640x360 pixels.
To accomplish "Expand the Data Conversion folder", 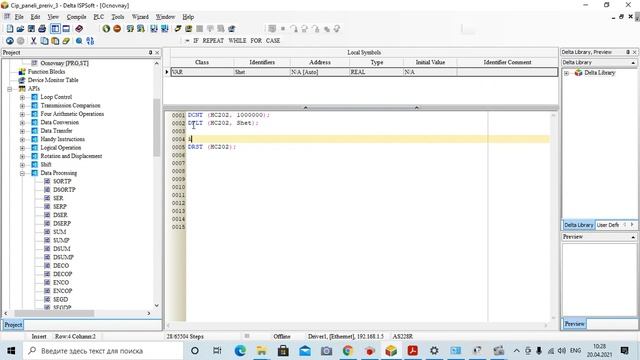I will (x=22, y=122).
